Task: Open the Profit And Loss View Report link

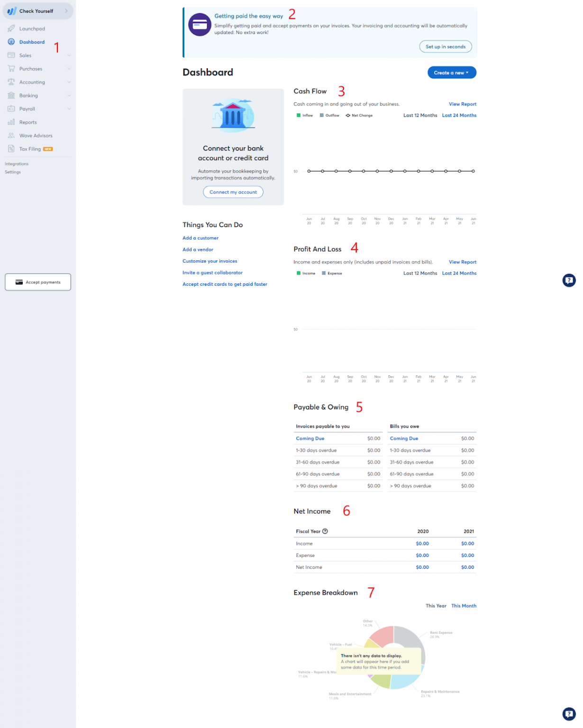Action: pyautogui.click(x=462, y=262)
